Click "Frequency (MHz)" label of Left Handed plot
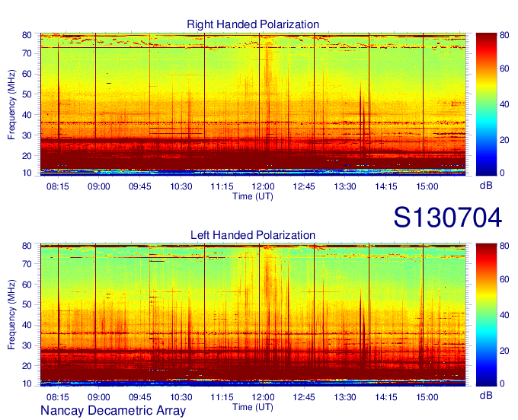This screenshot has height=420, width=518. tap(11, 315)
